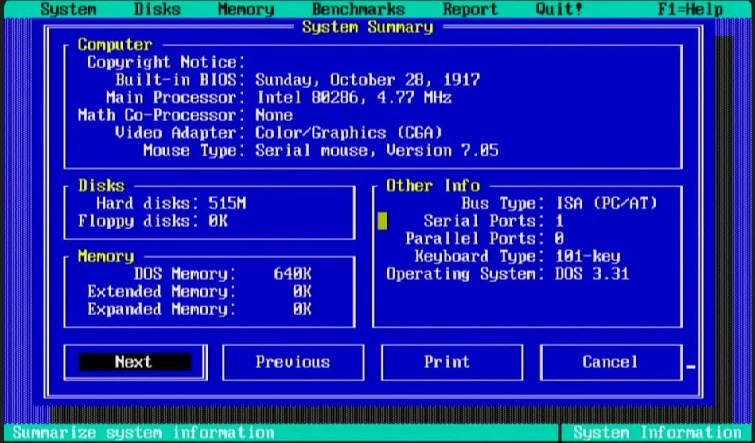Select the Quit! menu item

[x=559, y=9]
